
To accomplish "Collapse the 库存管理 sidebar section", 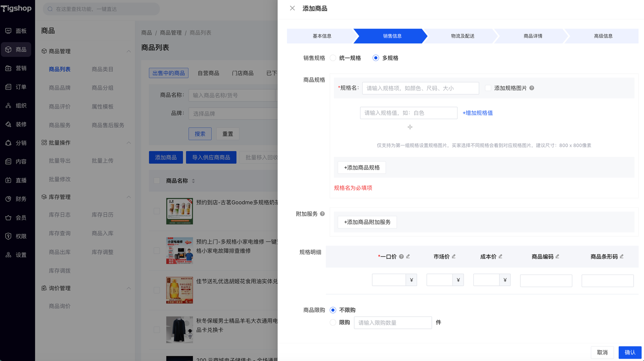I will (129, 197).
